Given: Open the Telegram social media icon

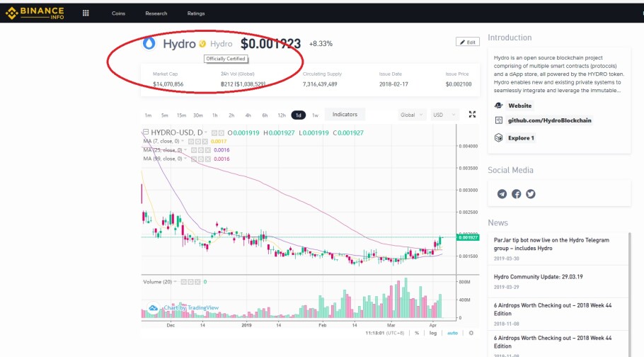Looking at the screenshot, I should 502,193.
